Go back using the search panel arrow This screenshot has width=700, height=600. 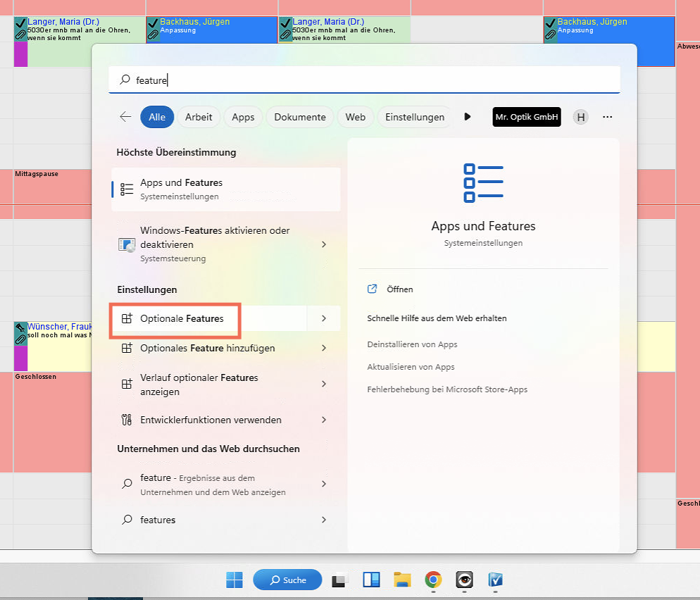pyautogui.click(x=125, y=117)
